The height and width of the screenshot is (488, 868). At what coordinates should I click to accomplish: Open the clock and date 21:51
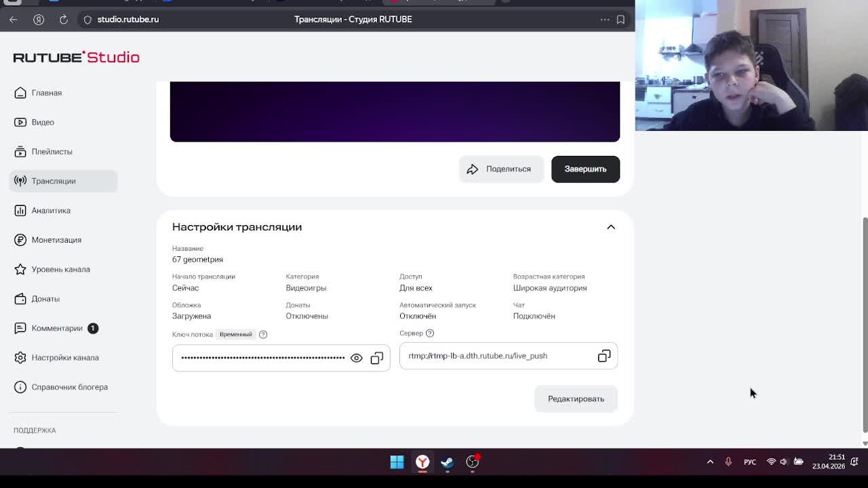coord(829,462)
